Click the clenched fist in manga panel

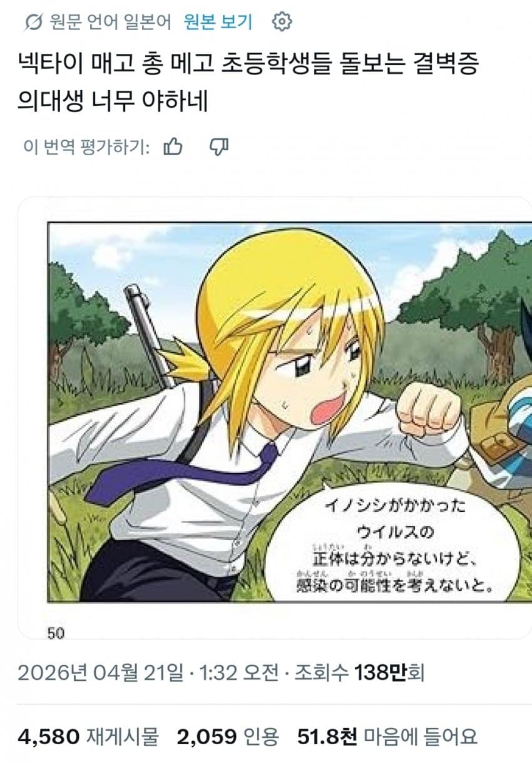click(x=429, y=411)
